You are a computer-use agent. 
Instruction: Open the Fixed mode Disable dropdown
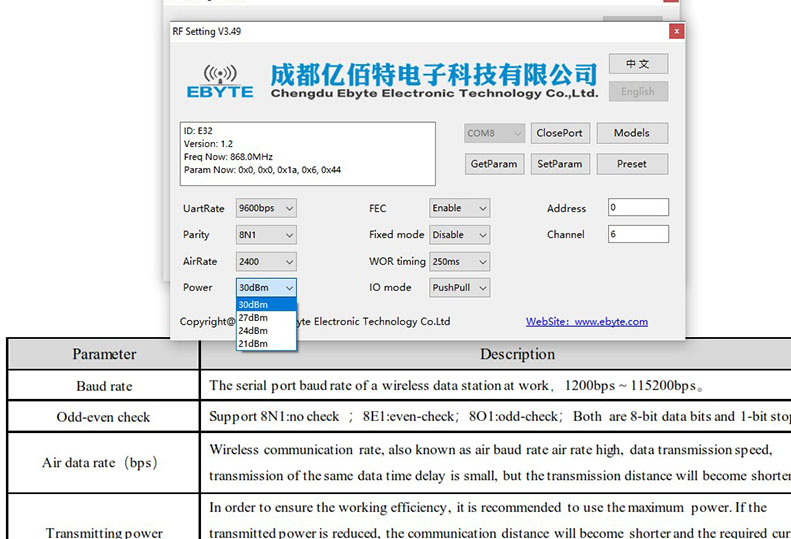point(460,235)
